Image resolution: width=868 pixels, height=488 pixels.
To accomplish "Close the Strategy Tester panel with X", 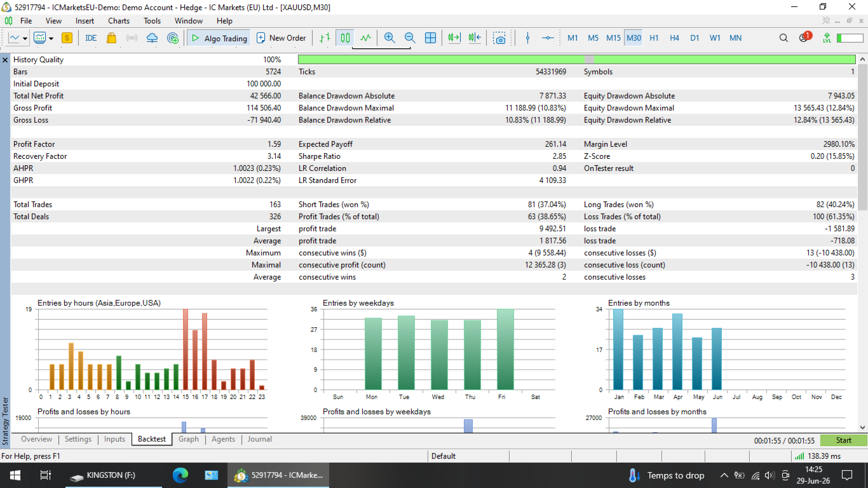I will click(5, 60).
